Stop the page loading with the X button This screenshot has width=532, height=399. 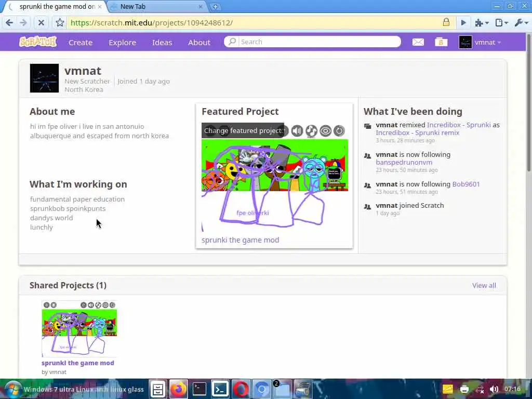[41, 23]
